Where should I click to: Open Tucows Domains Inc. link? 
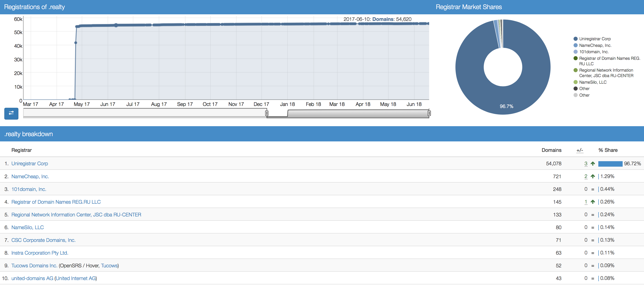(x=34, y=266)
